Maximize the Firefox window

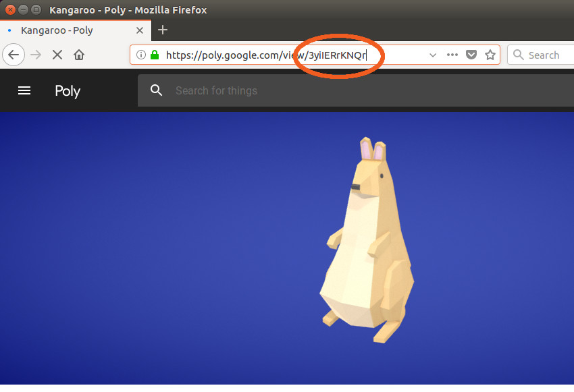36,10
